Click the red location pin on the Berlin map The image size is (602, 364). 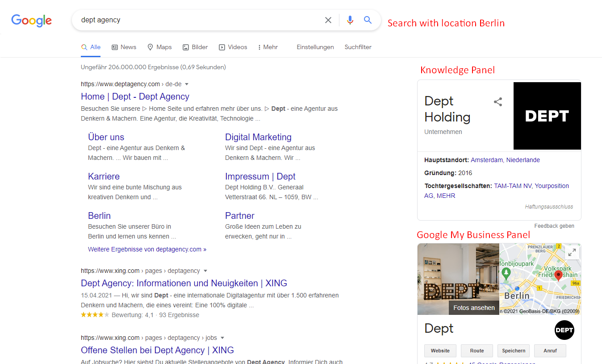click(x=558, y=276)
